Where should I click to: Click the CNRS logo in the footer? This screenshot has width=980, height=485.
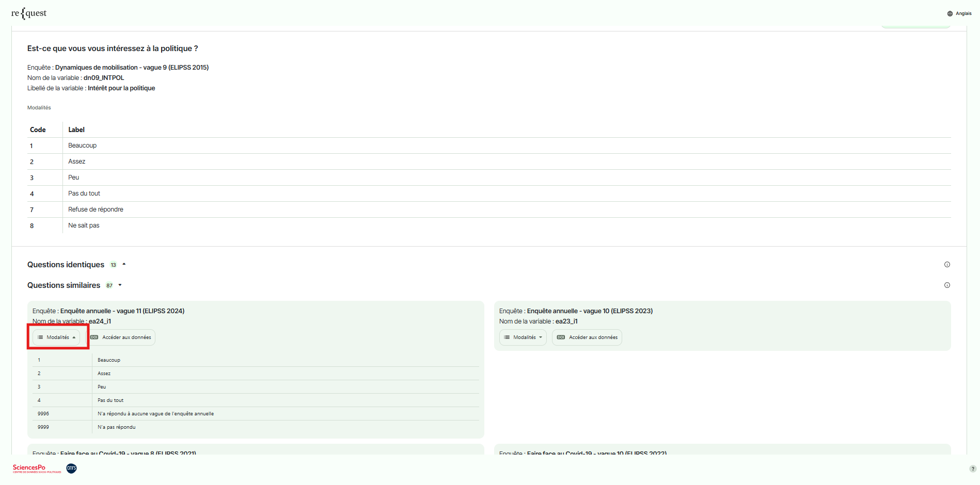(x=71, y=468)
